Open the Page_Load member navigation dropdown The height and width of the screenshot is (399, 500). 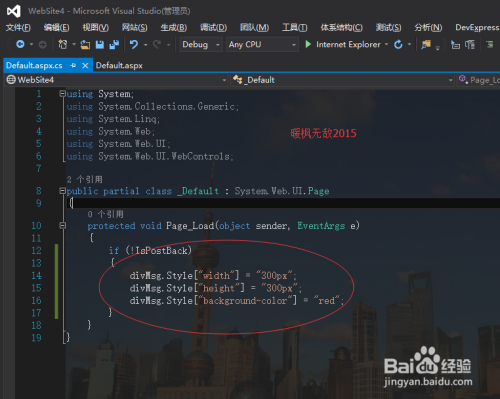tap(479, 80)
